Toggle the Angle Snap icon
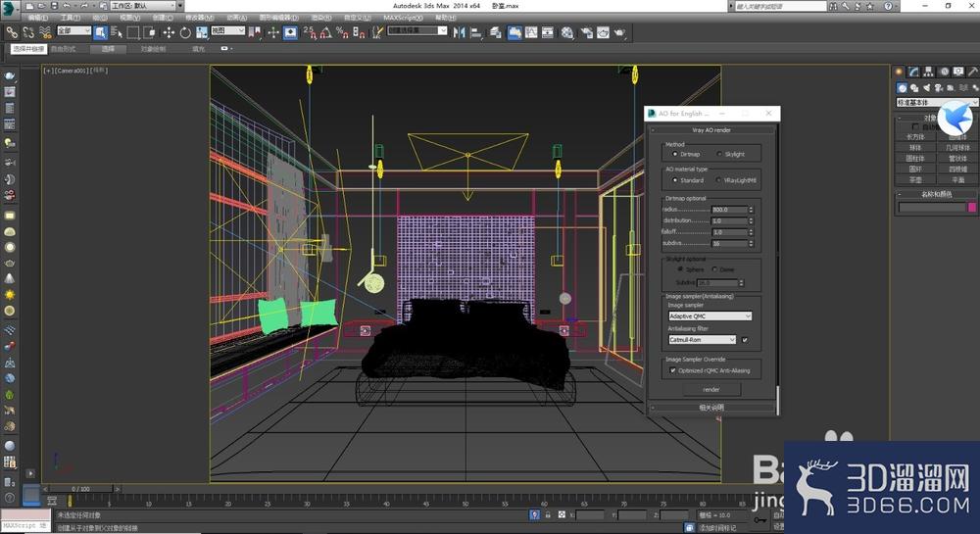This screenshot has height=534, width=980. (x=325, y=32)
